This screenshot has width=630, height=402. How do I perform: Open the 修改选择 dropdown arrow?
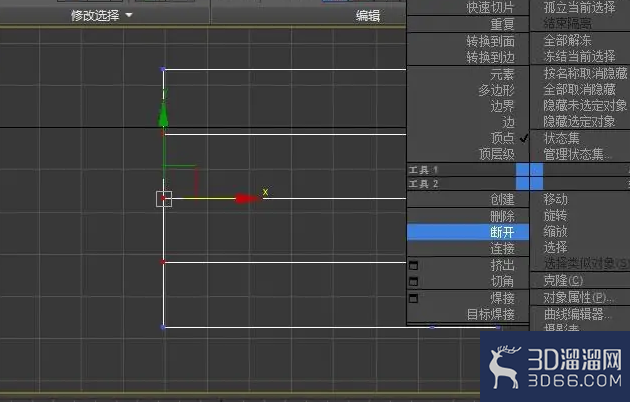point(129,15)
